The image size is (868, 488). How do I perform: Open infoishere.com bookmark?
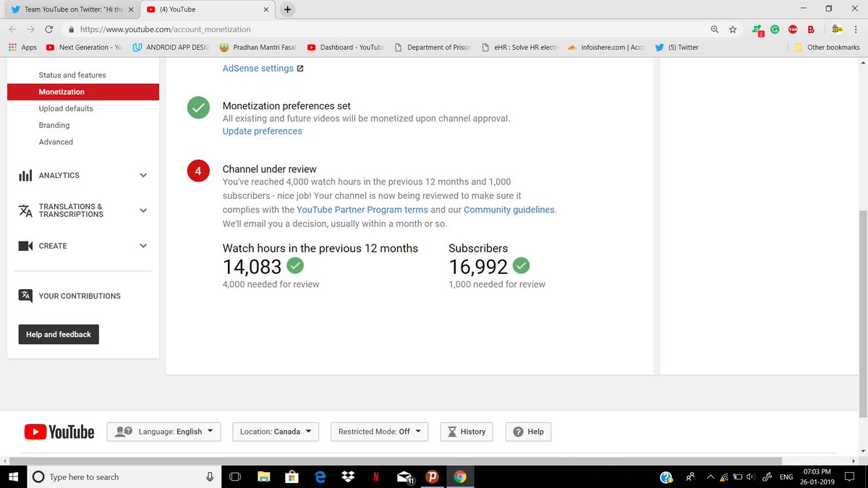point(606,47)
